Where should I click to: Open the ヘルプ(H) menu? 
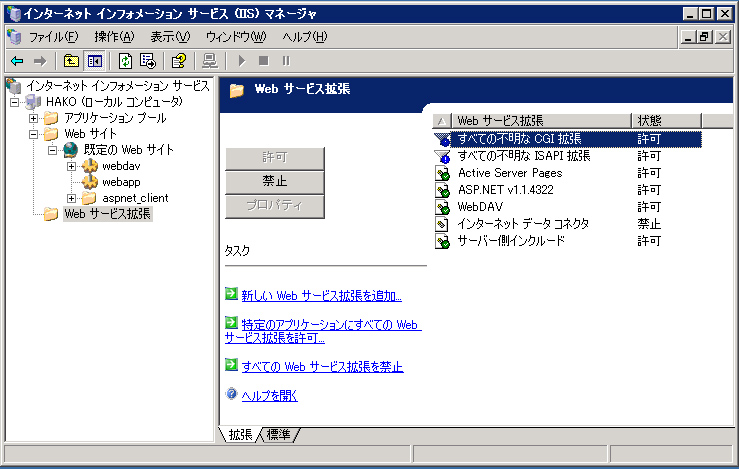(x=304, y=37)
